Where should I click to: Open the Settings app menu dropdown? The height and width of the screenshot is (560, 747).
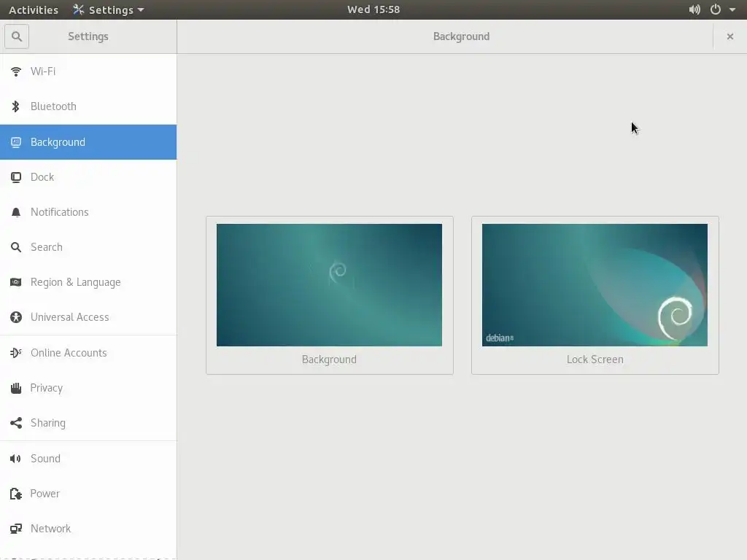coord(108,9)
